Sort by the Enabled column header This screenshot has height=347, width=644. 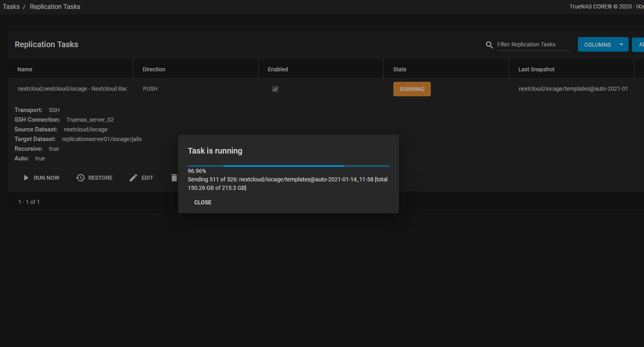point(278,69)
